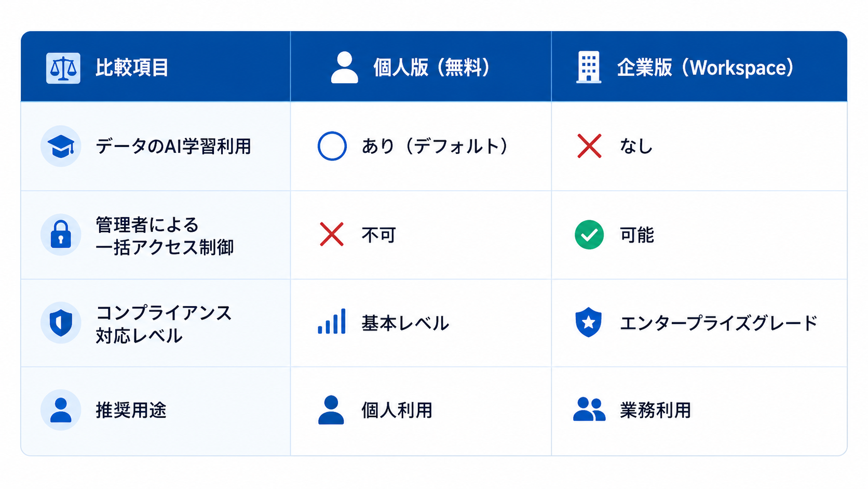Click the 管理者による一括アクセス制御 label

click(165, 236)
